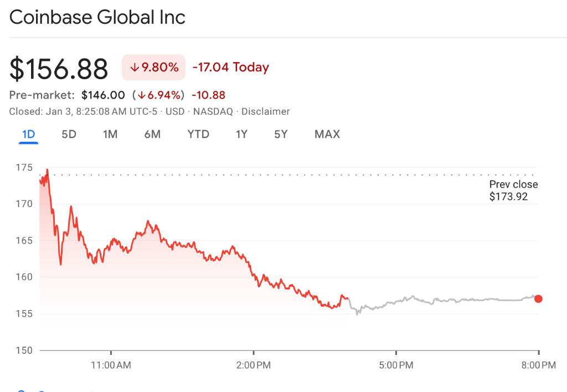Click the Prev close $173.92 label
The image size is (567, 392).
513,190
